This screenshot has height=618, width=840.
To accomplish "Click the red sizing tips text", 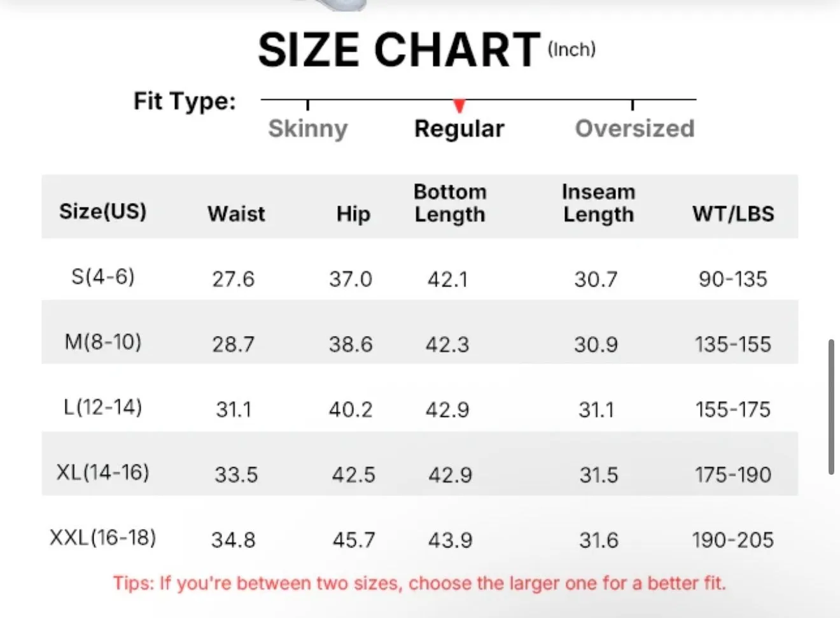I will click(419, 583).
